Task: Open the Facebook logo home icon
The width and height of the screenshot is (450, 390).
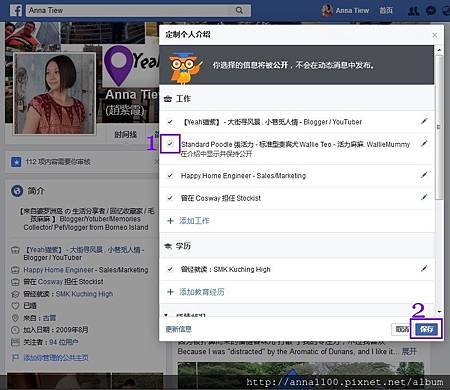Action: (16, 10)
